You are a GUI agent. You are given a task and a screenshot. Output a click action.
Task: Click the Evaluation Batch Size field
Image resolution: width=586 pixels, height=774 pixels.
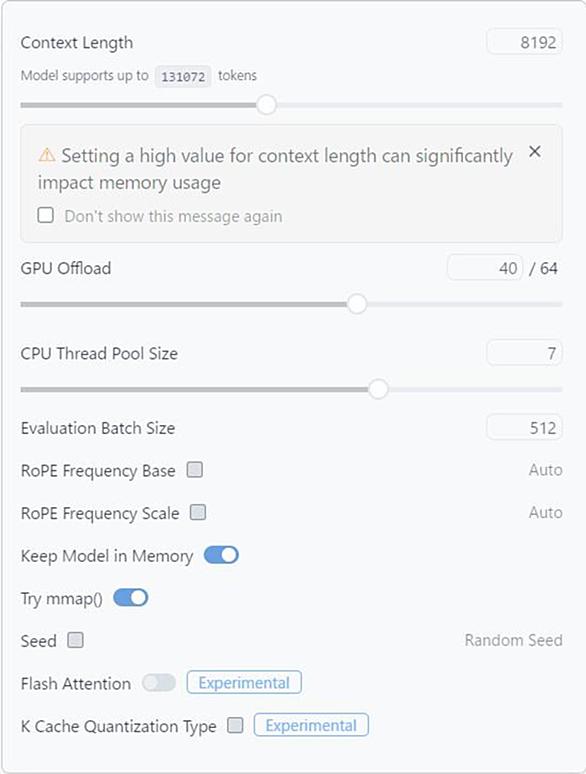(x=524, y=427)
